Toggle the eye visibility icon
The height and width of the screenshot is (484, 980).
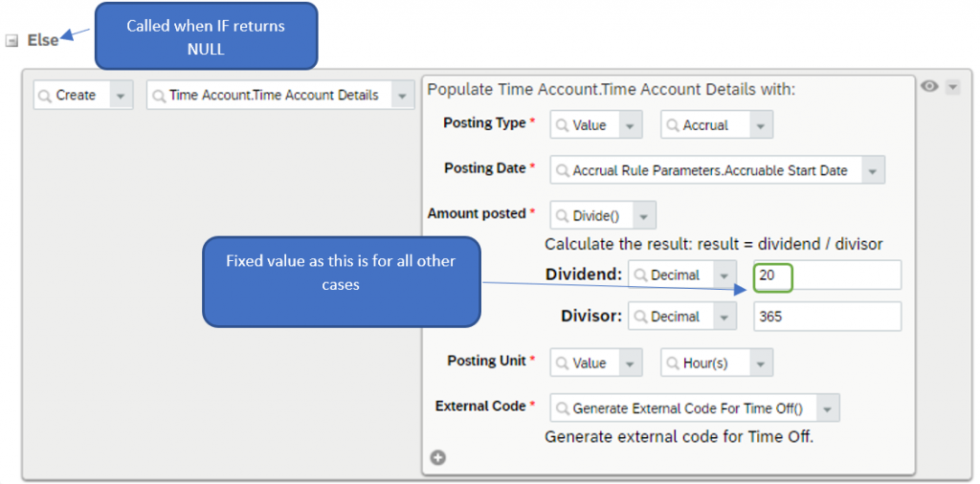click(x=929, y=87)
